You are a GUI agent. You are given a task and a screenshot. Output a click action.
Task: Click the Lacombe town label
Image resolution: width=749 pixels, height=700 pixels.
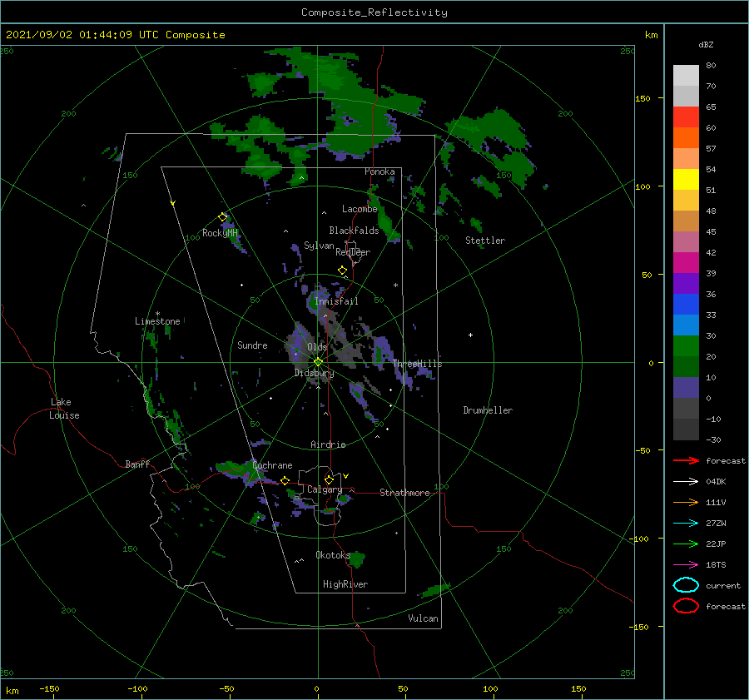pos(360,209)
